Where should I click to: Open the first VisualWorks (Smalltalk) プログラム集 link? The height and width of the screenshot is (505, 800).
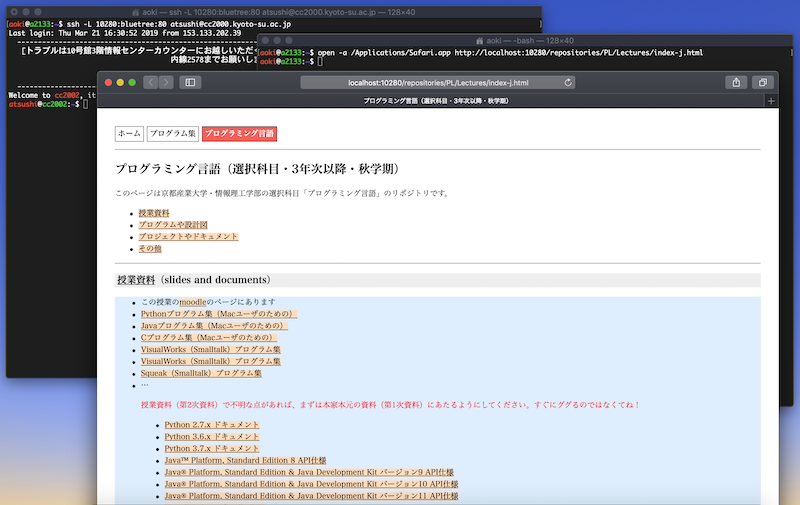pyautogui.click(x=211, y=349)
